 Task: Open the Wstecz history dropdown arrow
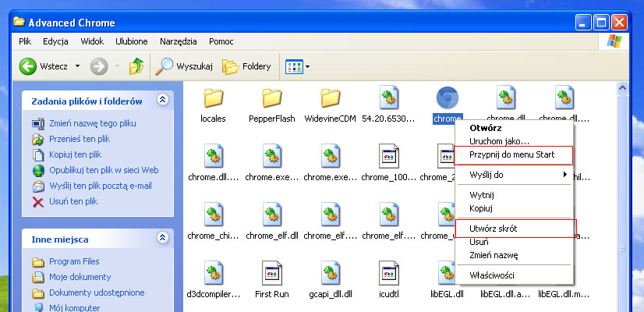pos(77,66)
